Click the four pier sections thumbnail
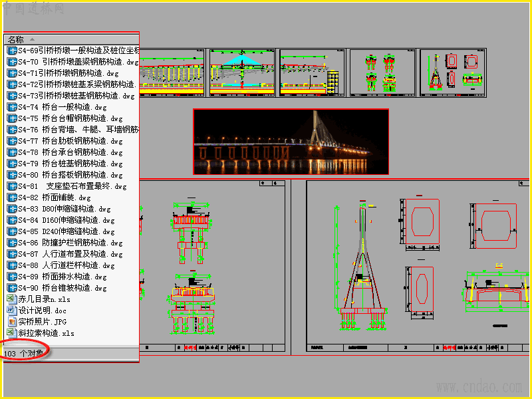 pos(382,72)
